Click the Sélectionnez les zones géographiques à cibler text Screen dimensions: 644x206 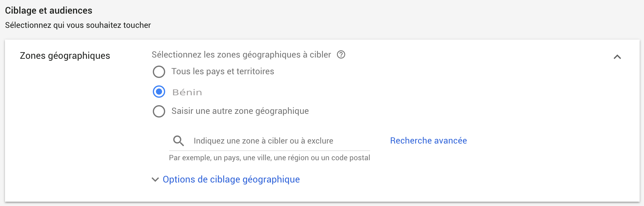pos(241,55)
